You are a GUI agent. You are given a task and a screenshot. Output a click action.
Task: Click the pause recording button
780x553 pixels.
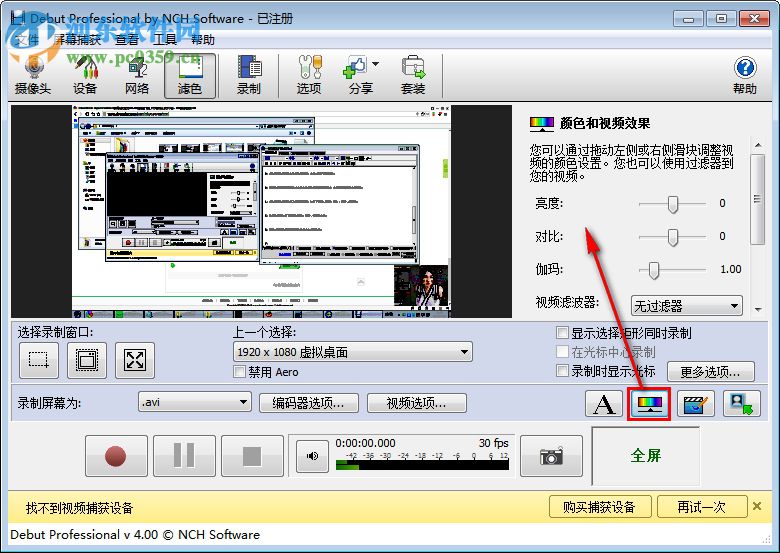184,456
